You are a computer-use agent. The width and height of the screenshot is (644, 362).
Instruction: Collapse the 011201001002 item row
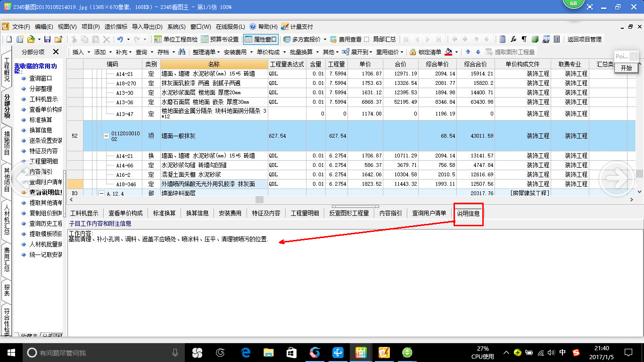pos(106,136)
